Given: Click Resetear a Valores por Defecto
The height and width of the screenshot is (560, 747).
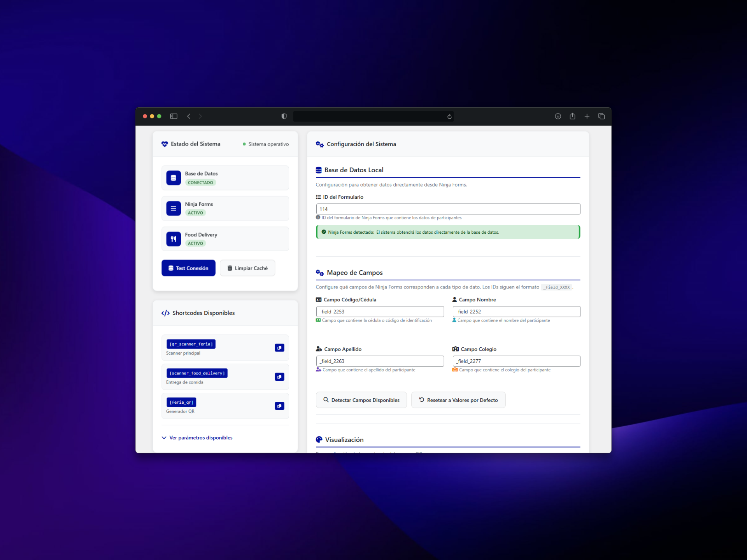Looking at the screenshot, I should [458, 400].
